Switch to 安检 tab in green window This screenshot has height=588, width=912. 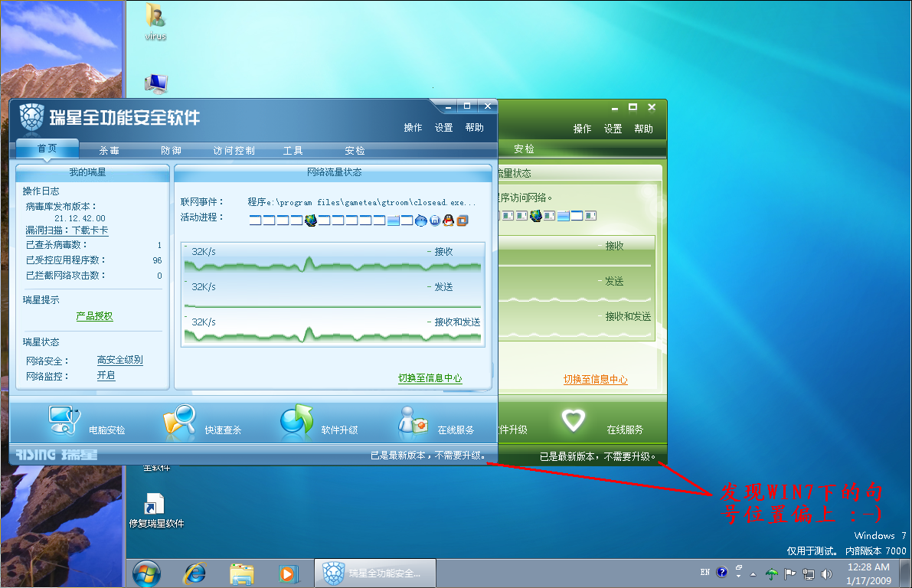pos(524,149)
